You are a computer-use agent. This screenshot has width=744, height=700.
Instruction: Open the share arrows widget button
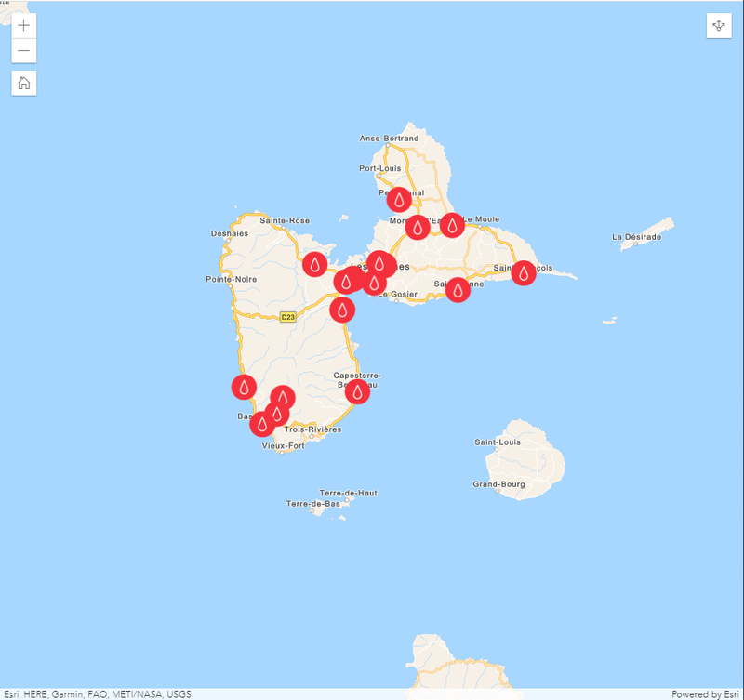pyautogui.click(x=719, y=26)
